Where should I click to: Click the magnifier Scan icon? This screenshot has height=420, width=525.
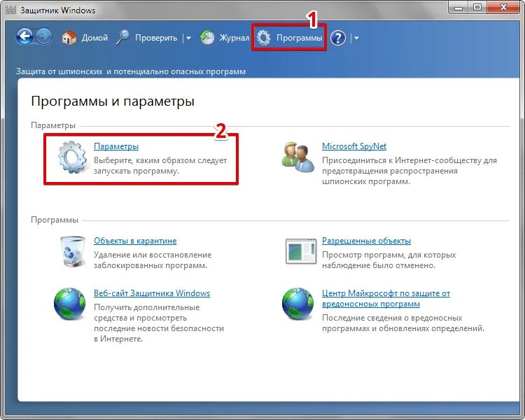pyautogui.click(x=122, y=37)
